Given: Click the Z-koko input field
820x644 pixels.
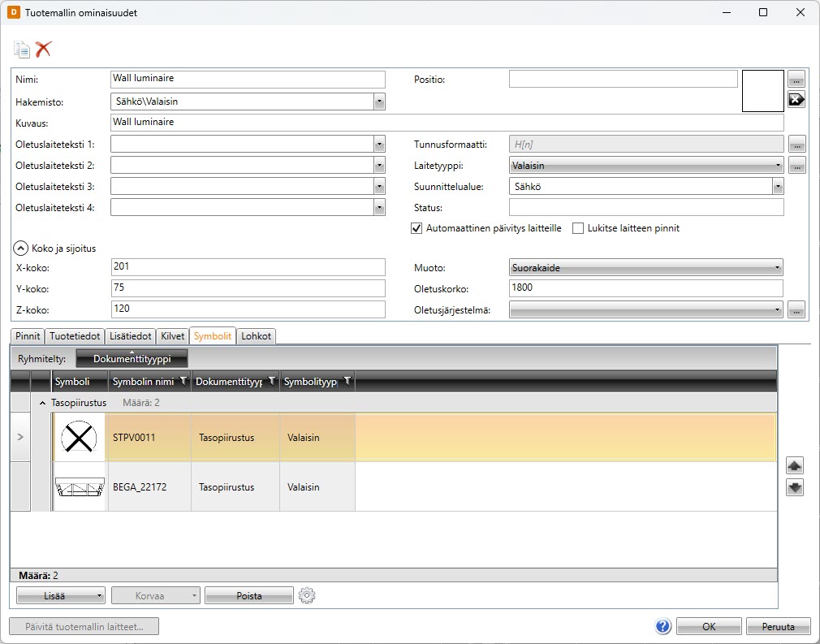Looking at the screenshot, I should [x=248, y=309].
